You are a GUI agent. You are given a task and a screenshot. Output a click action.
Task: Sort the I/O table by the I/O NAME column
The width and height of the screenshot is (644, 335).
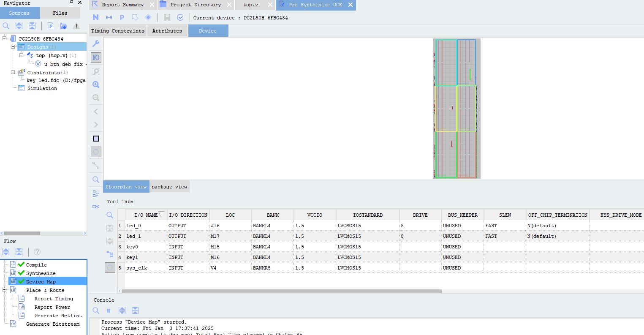point(146,215)
